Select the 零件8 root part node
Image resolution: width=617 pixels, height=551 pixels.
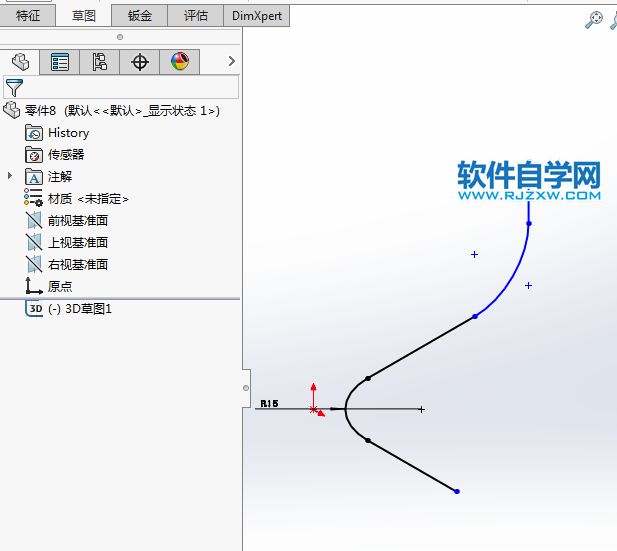tap(122, 111)
